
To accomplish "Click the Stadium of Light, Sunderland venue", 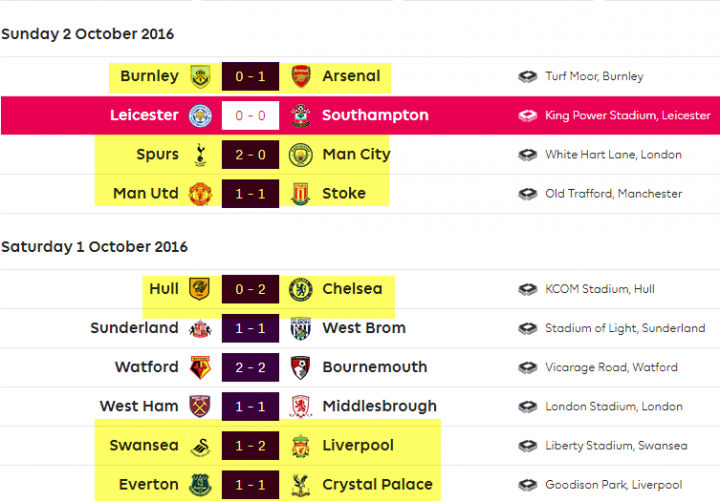I will pos(625,328).
